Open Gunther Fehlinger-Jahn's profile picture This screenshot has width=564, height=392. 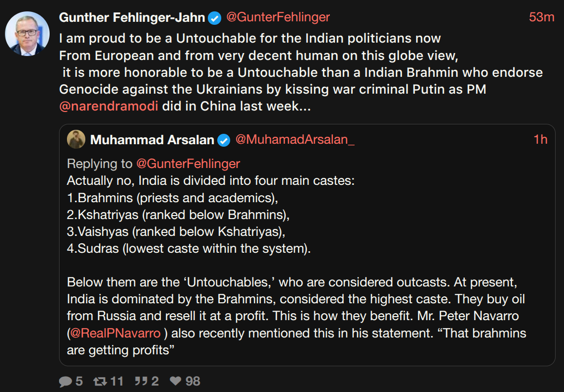pyautogui.click(x=27, y=34)
